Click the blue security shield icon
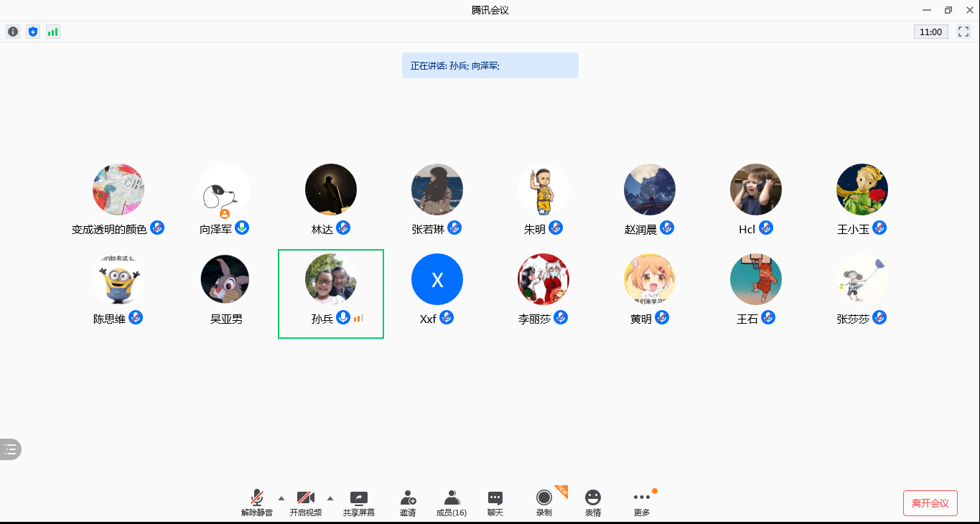The height and width of the screenshot is (524, 980). click(x=32, y=32)
